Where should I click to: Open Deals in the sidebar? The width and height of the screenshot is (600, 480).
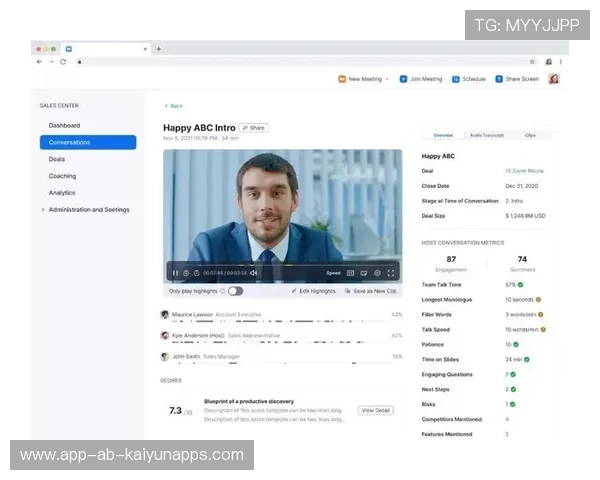point(57,159)
